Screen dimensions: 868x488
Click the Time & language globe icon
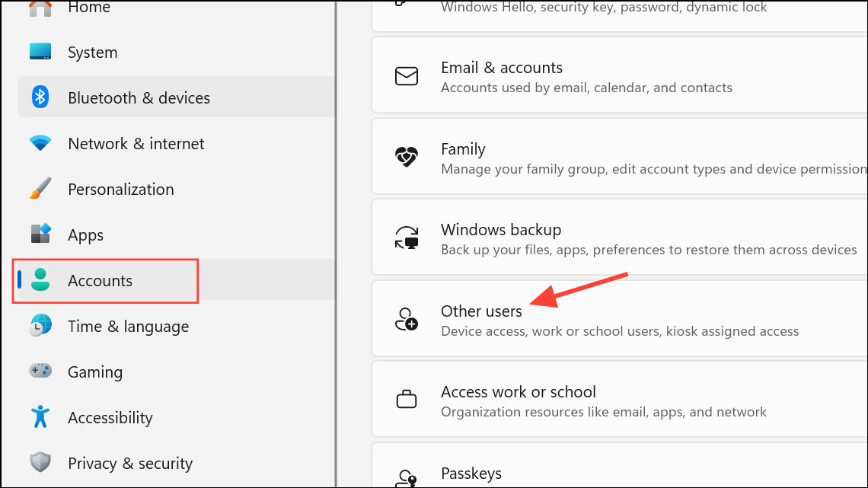pyautogui.click(x=40, y=326)
